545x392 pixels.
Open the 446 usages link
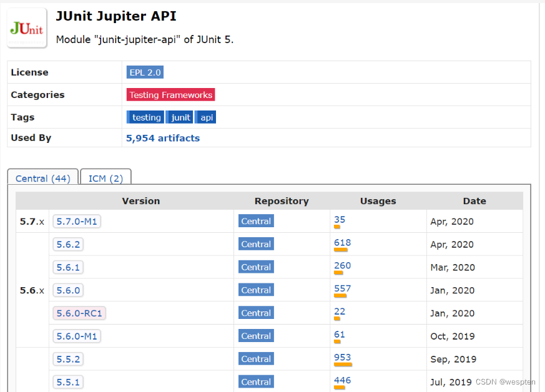[342, 380]
